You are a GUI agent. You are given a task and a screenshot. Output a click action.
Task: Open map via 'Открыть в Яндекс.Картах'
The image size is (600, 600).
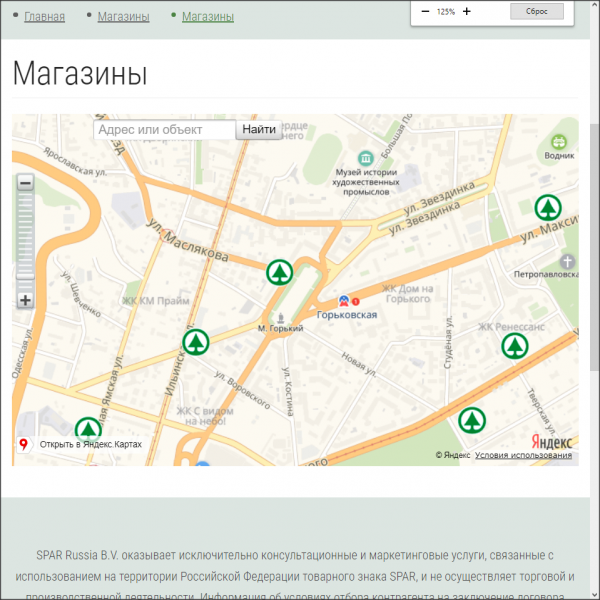point(91,444)
